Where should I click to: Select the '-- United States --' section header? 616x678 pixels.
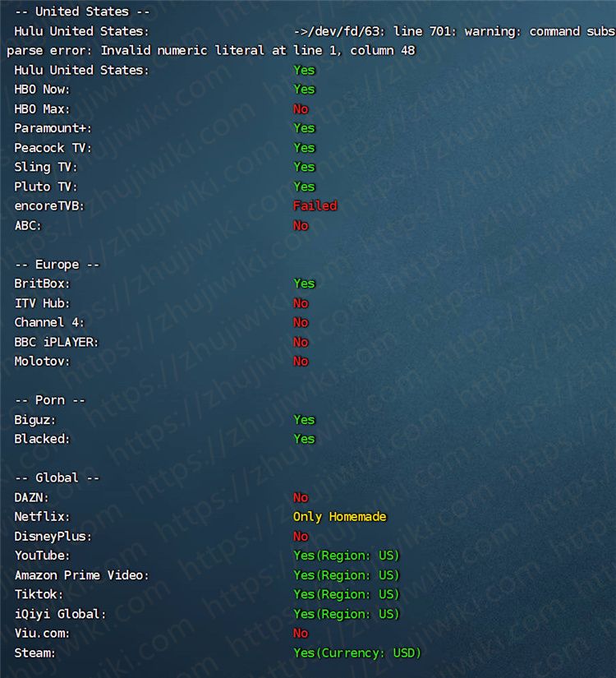tap(82, 12)
